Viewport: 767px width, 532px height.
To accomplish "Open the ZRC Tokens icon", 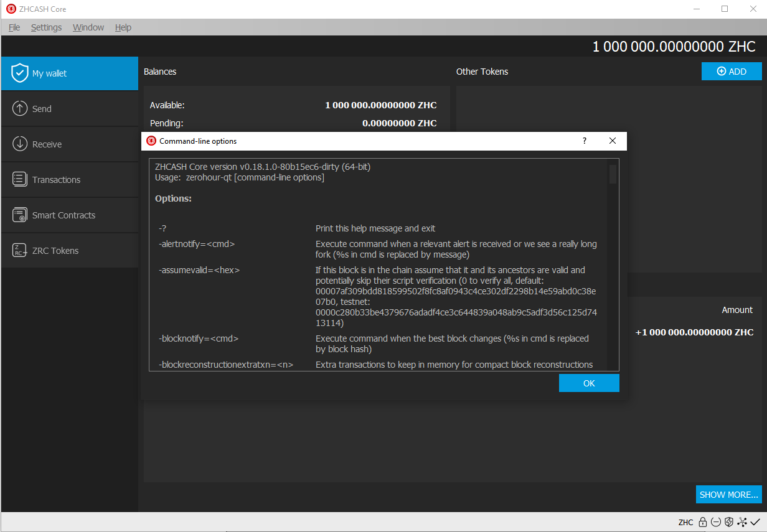I will click(x=20, y=250).
